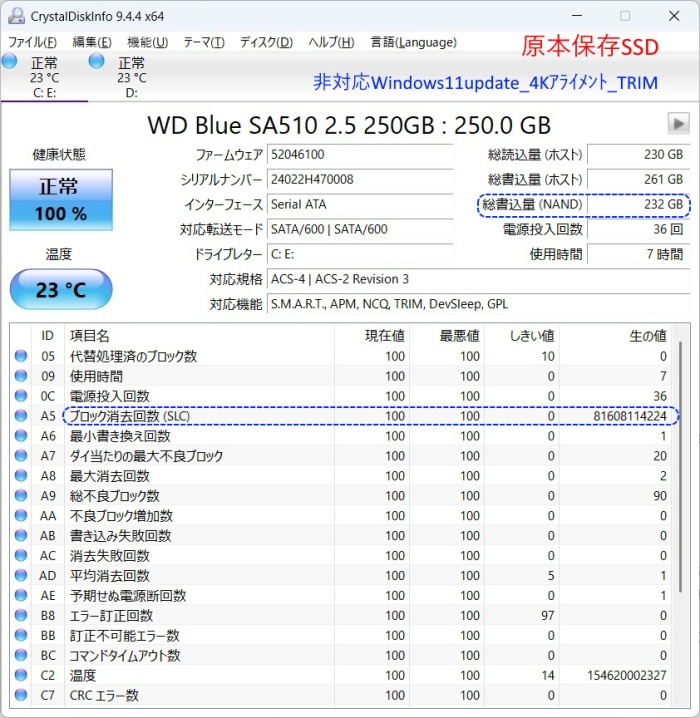Click status dot for ID A8 row

click(x=21, y=476)
